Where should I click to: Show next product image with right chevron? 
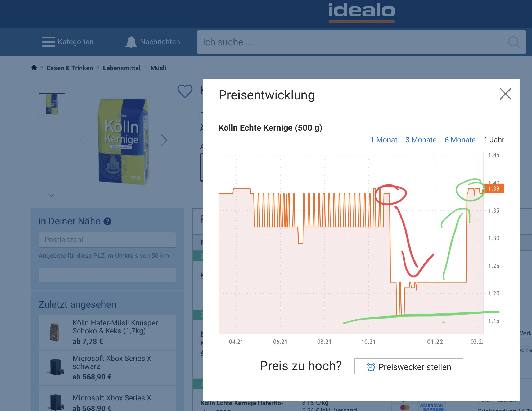pos(164,140)
